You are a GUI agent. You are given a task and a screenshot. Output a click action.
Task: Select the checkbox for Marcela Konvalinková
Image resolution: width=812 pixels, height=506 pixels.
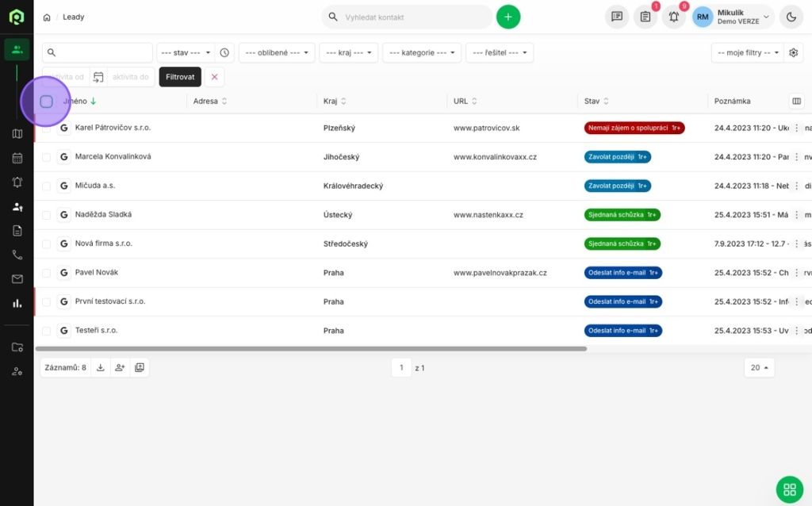coord(46,157)
